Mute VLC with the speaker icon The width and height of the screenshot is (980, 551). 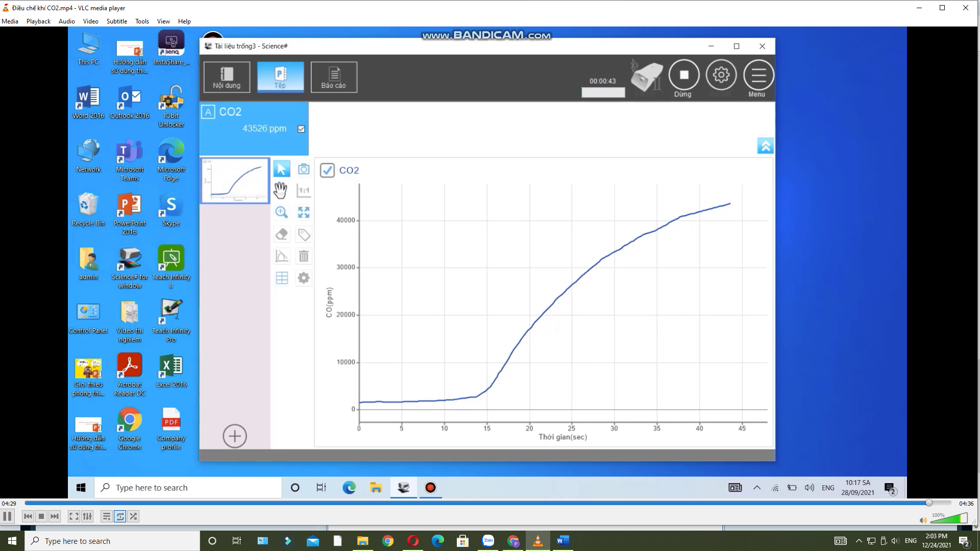tap(923, 520)
